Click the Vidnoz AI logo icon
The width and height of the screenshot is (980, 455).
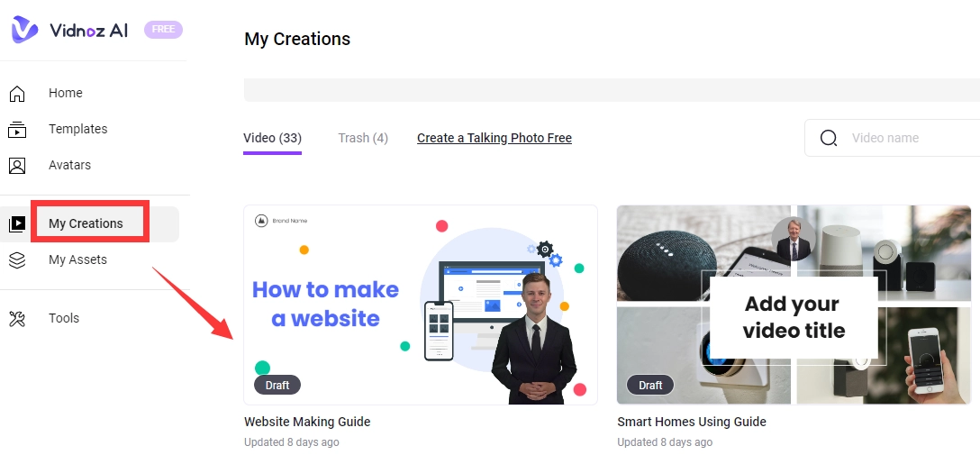tap(24, 30)
